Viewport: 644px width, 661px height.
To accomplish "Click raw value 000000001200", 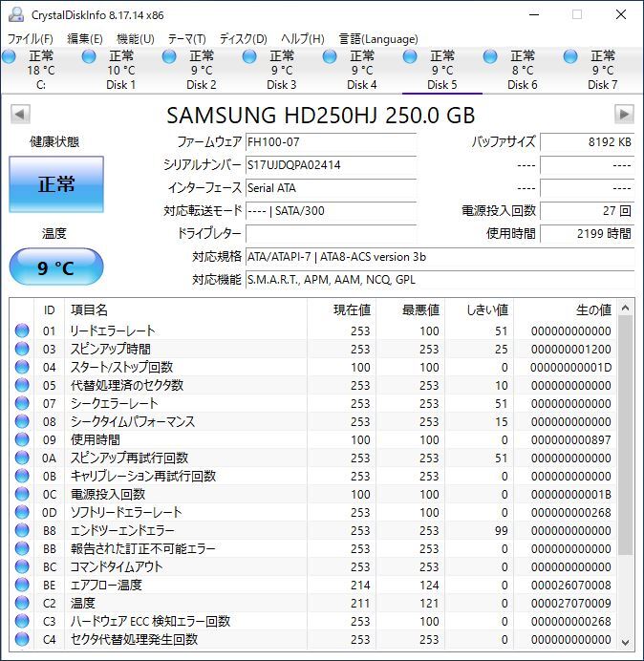I will click(x=571, y=349).
